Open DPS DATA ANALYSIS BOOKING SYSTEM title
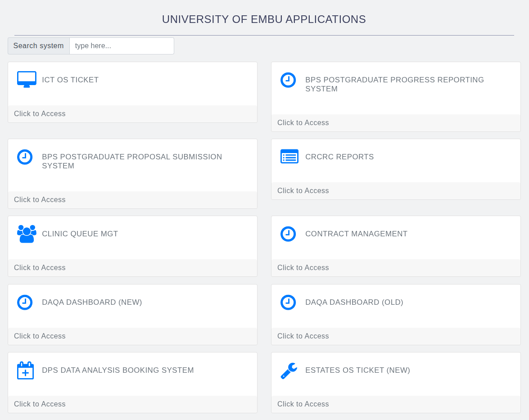 pos(118,370)
